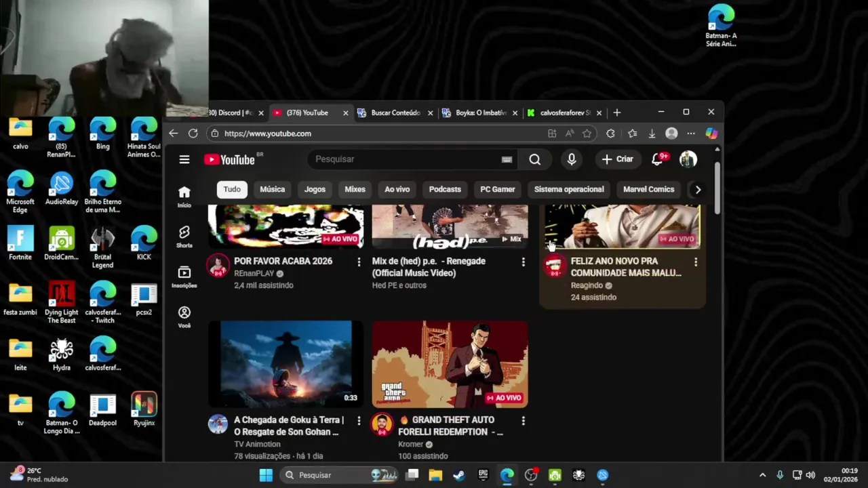Open the YouTube hamburger guide menu

[x=184, y=159]
